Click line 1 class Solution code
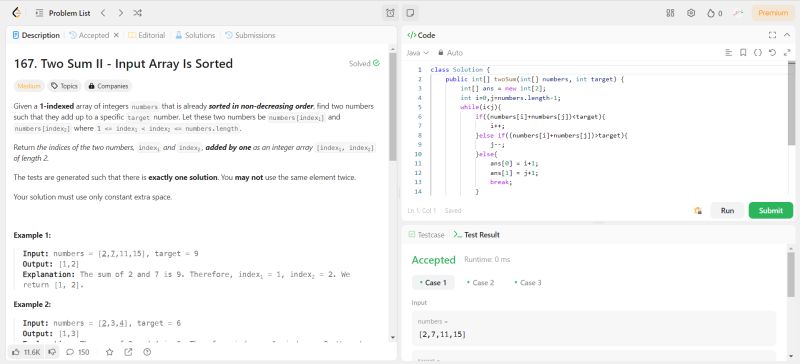The height and width of the screenshot is (364, 800). click(x=460, y=69)
